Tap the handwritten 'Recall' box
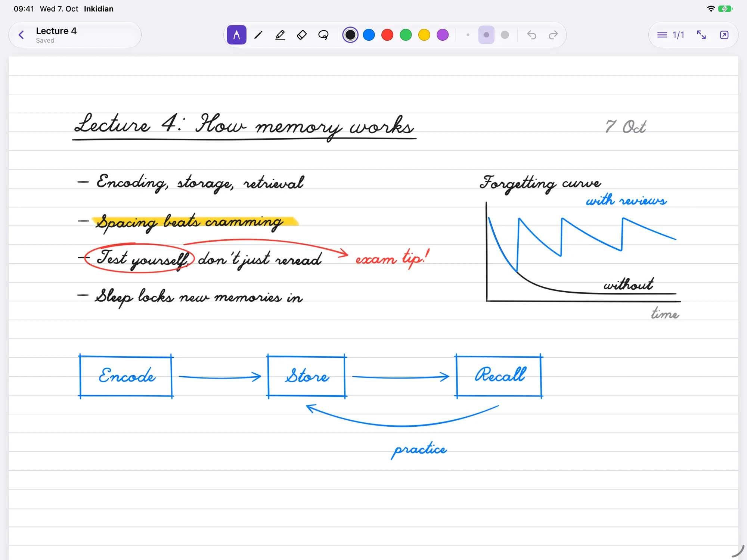The image size is (747, 560). (x=499, y=376)
